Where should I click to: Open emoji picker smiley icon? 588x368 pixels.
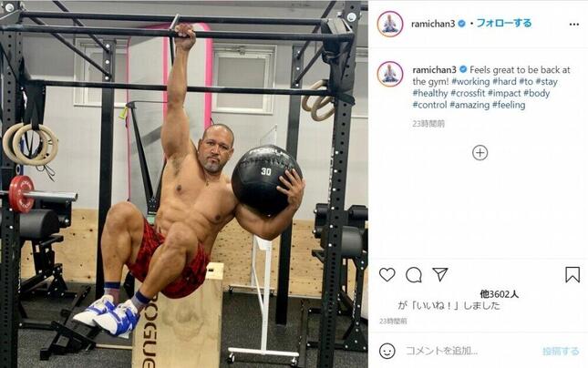tap(387, 351)
